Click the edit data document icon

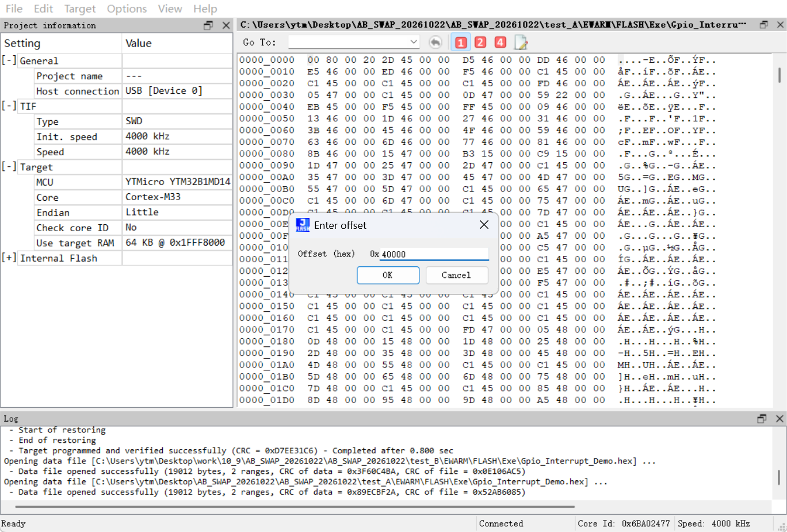tap(521, 42)
